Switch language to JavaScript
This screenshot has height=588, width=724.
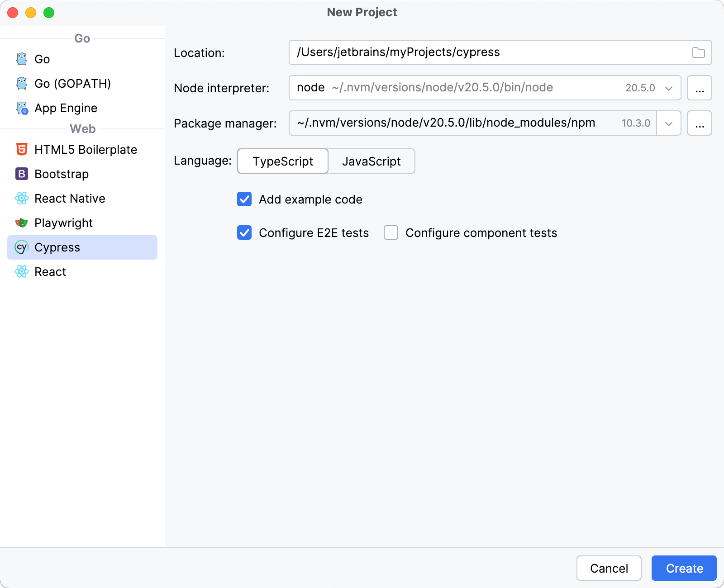click(x=371, y=161)
